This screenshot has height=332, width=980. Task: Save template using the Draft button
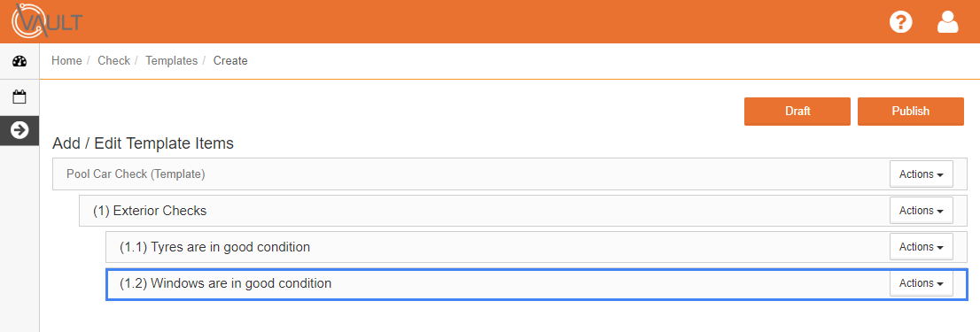coord(797,111)
